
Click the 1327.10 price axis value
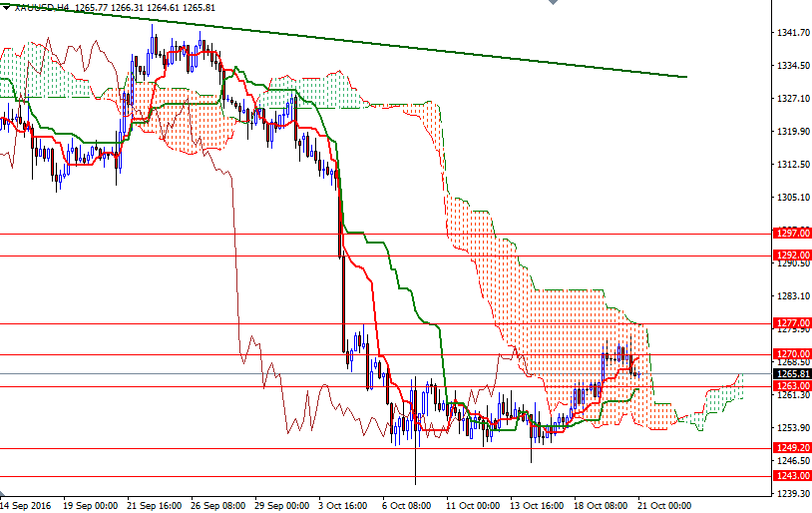(793, 99)
